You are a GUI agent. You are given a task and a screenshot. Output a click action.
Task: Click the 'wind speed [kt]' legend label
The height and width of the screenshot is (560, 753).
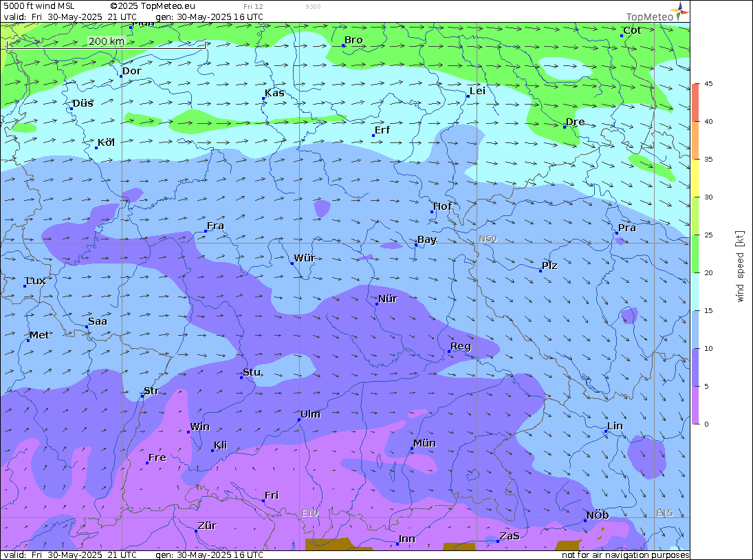[x=740, y=266]
